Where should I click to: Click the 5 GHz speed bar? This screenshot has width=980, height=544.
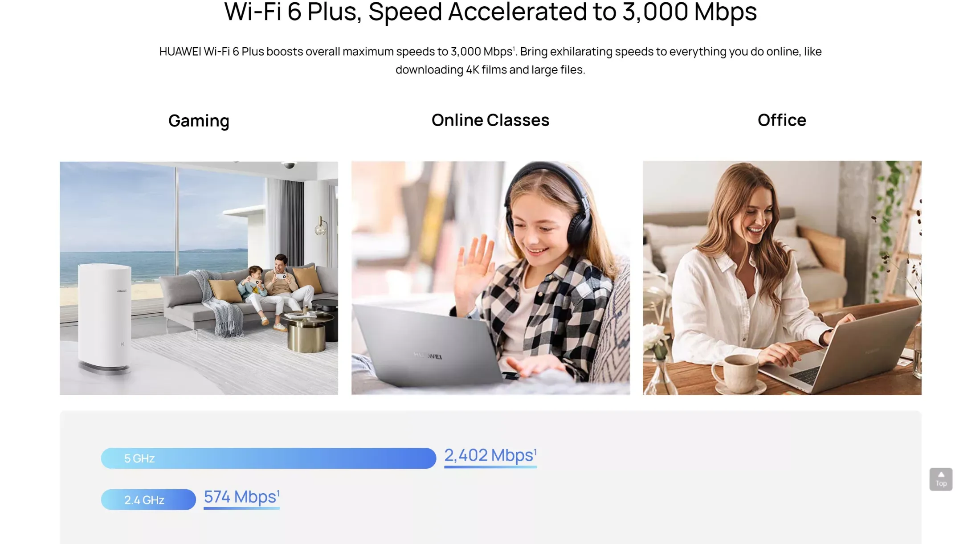(x=268, y=458)
